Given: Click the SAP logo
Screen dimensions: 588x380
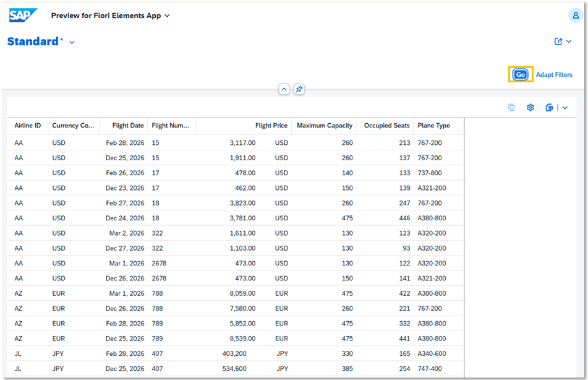Looking at the screenshot, I should coord(23,15).
